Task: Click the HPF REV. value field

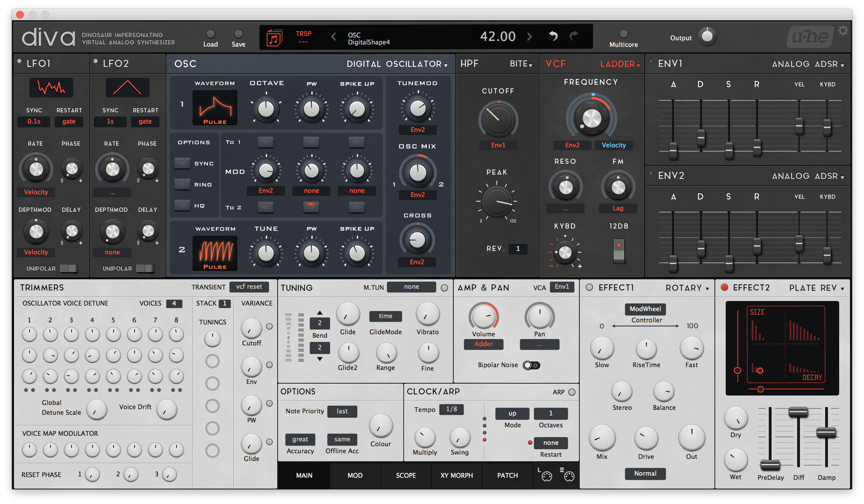Action: (518, 249)
